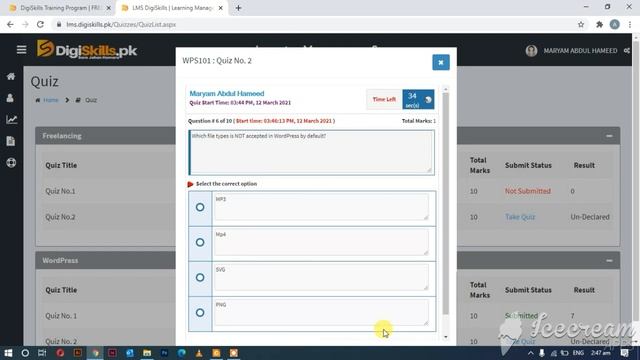
Task: Open File Explorer in taskbar
Action: coord(147,353)
